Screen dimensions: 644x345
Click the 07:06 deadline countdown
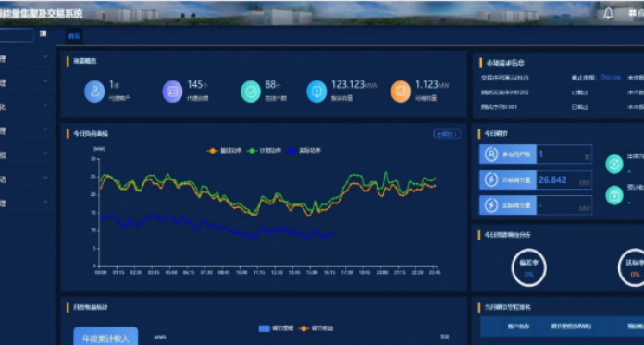pos(611,78)
